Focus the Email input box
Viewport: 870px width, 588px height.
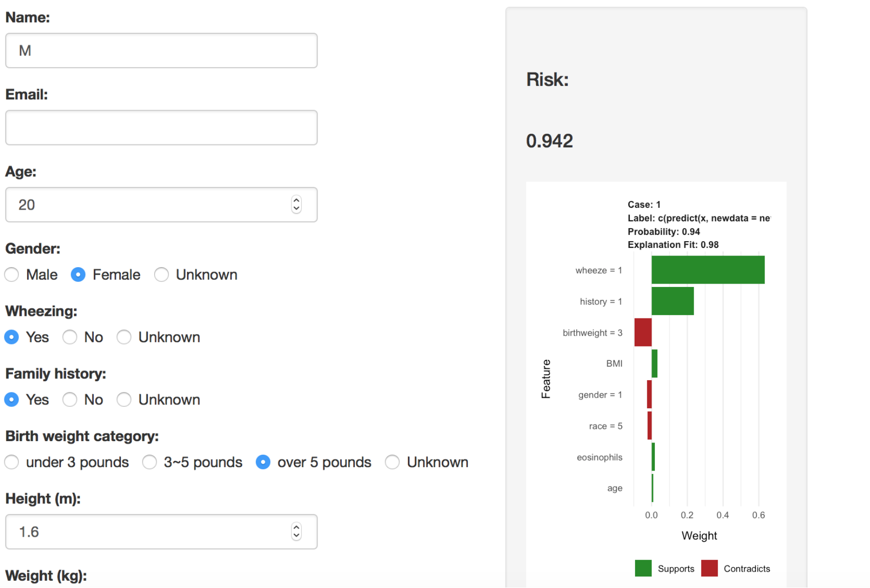(x=161, y=128)
